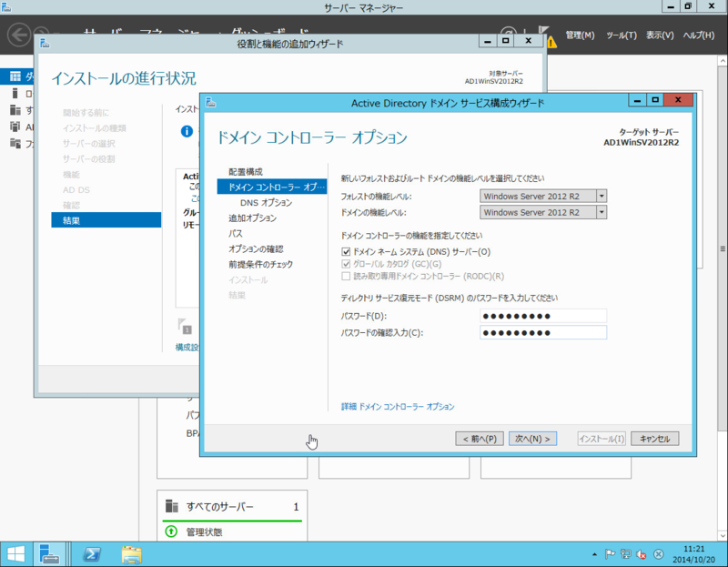This screenshot has width=728, height=567.
Task: Open Server Manager from the taskbar
Action: pyautogui.click(x=50, y=553)
